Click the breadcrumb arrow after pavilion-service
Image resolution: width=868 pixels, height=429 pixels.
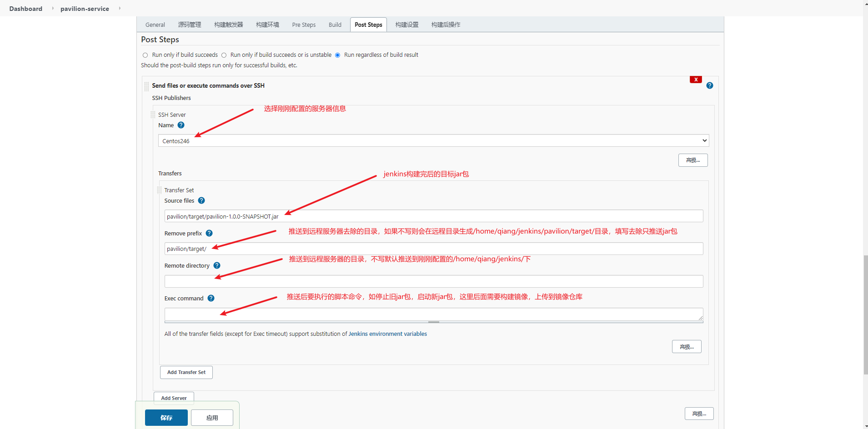point(120,8)
